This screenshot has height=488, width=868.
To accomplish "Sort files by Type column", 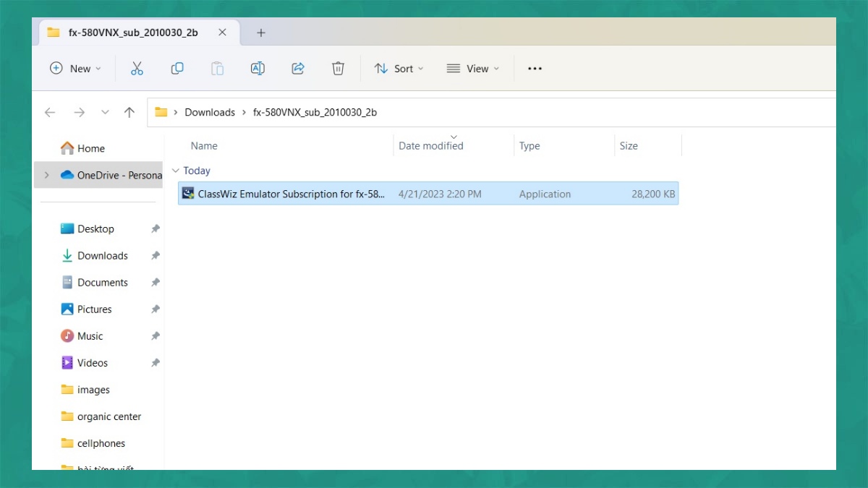I will point(529,145).
